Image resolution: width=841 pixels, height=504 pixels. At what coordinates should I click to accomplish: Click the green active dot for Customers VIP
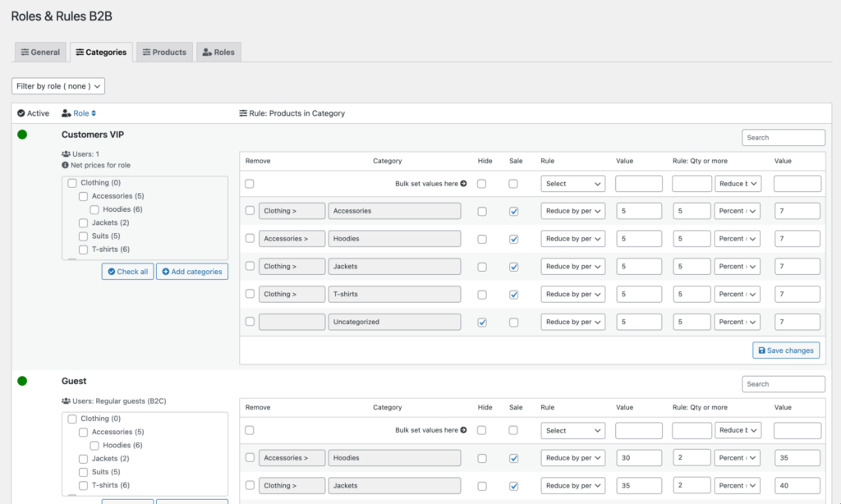[x=22, y=135]
